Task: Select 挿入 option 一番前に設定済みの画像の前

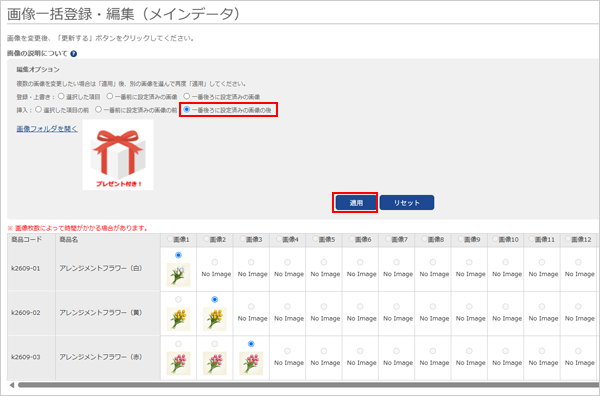Action: [x=98, y=110]
